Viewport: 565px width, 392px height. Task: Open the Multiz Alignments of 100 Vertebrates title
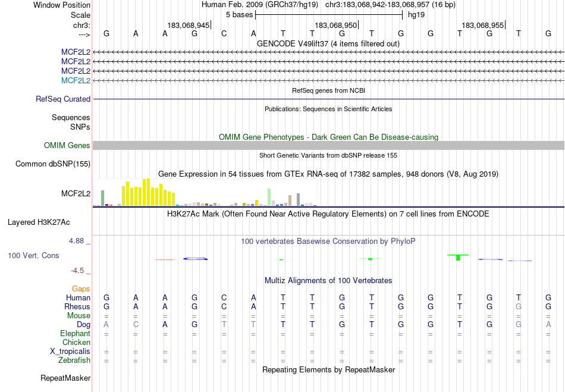(328, 280)
